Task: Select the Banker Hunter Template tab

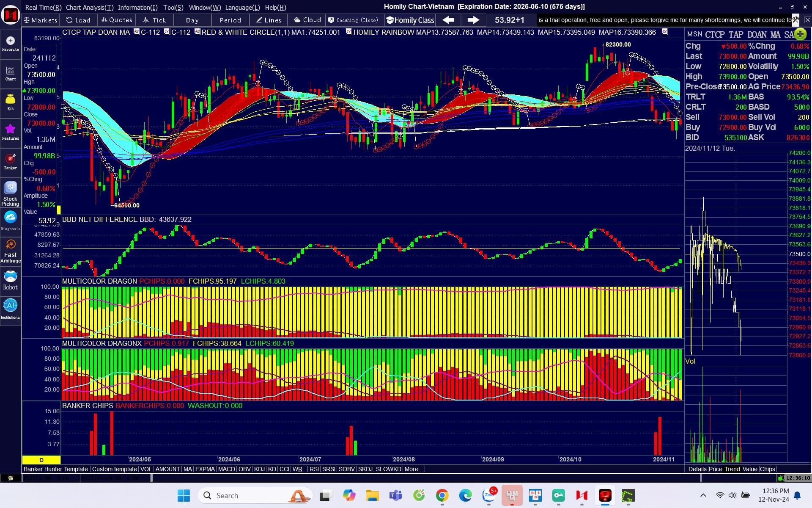Action: coord(55,469)
